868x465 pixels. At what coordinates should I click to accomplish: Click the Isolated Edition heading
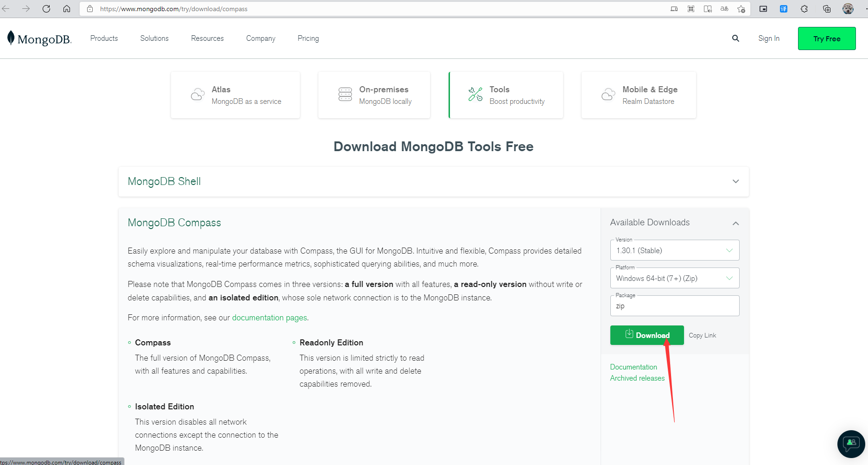(165, 407)
